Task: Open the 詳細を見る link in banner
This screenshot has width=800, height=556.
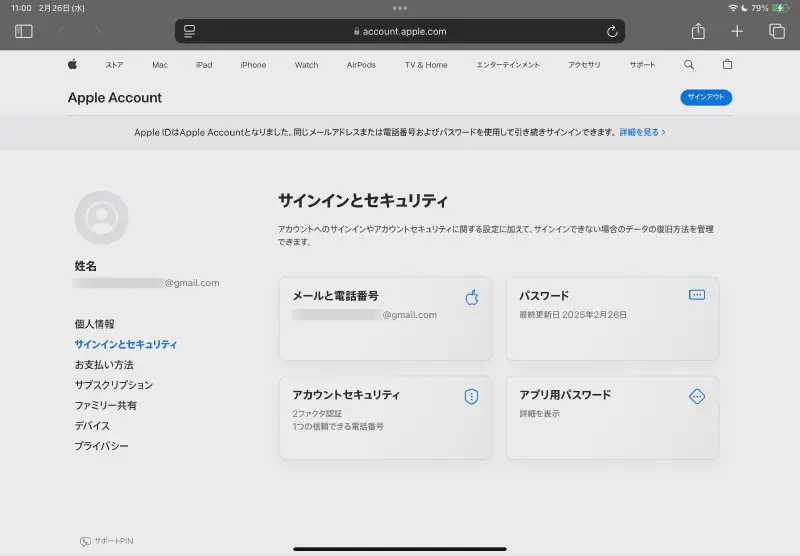Action: (642, 132)
